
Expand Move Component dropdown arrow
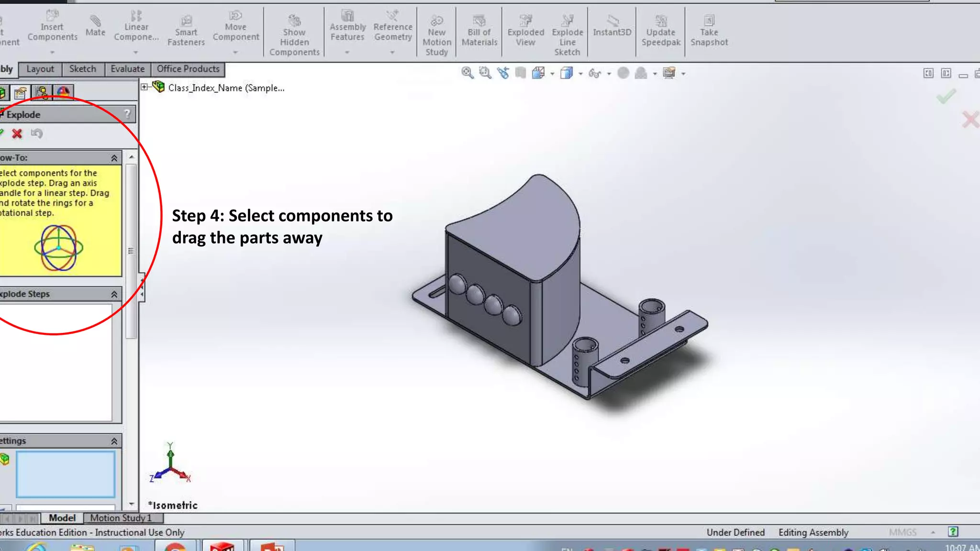(x=235, y=52)
